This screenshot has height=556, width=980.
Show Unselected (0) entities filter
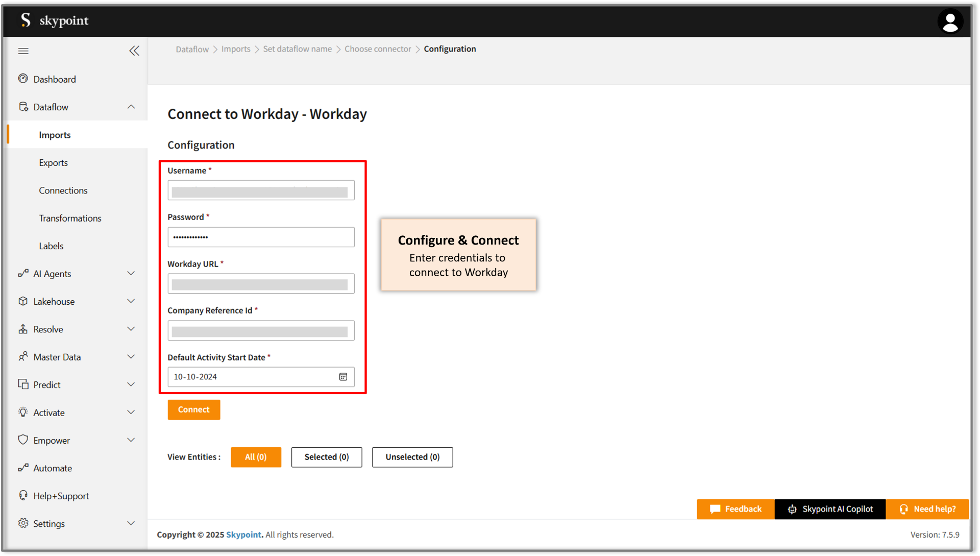412,457
